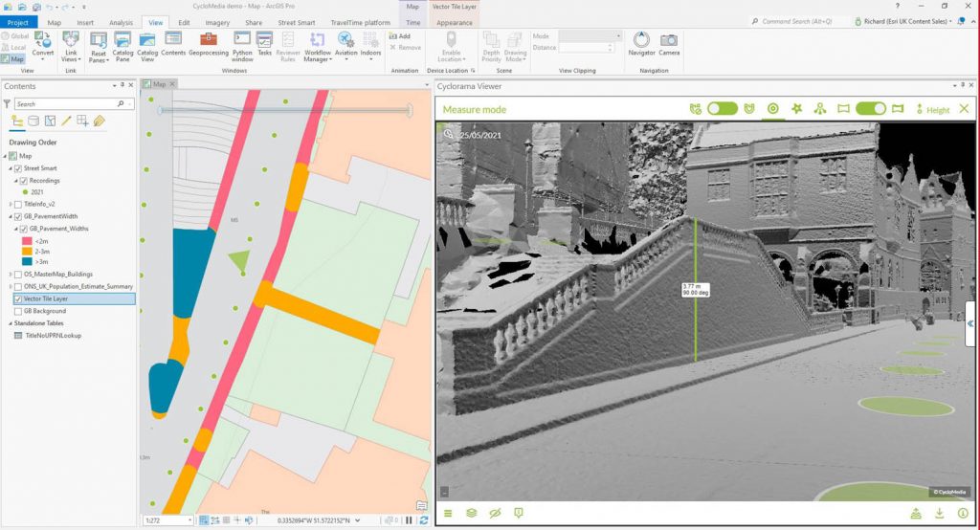Click the red <2m pavement swatch
The image size is (980, 530).
[x=26, y=241]
